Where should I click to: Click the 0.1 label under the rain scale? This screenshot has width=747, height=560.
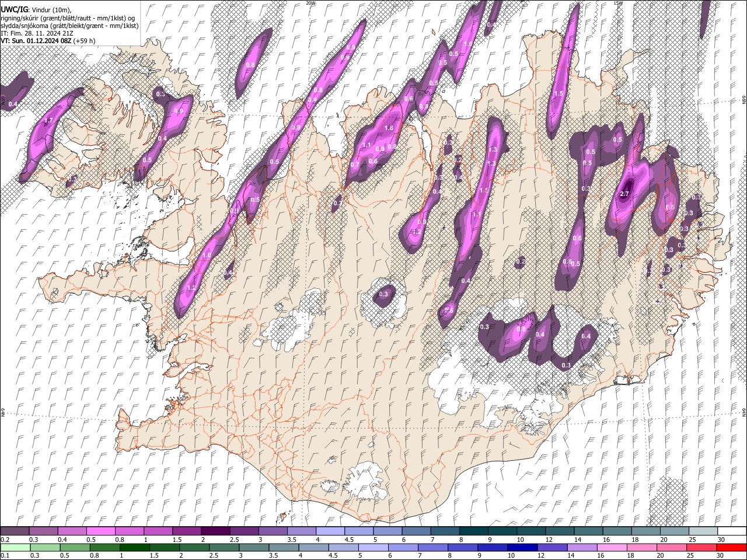(x=4, y=556)
